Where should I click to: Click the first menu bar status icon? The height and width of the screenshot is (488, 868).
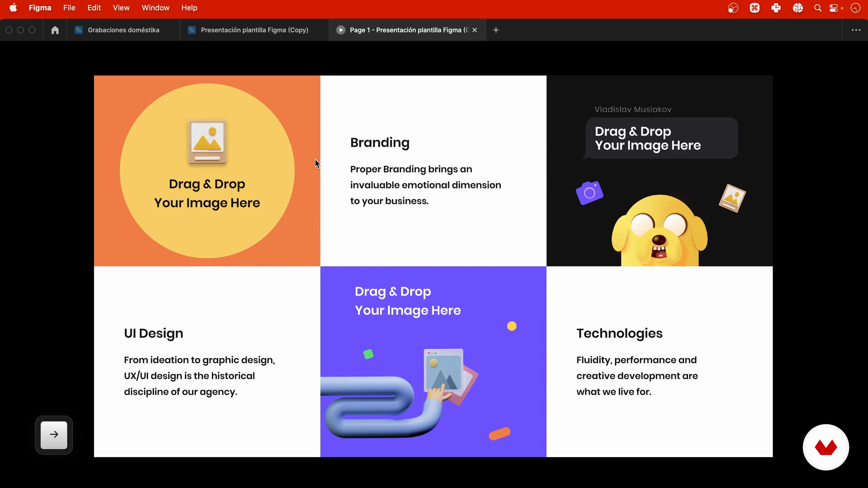pos(733,8)
